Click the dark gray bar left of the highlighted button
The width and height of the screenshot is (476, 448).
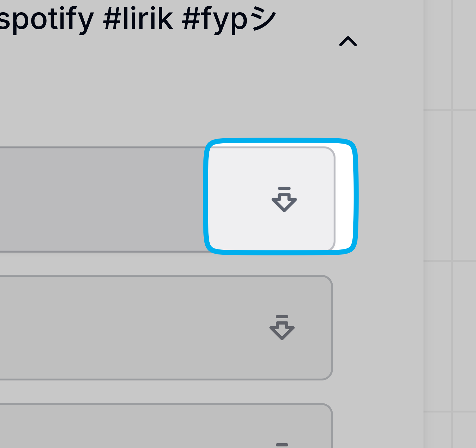101,199
